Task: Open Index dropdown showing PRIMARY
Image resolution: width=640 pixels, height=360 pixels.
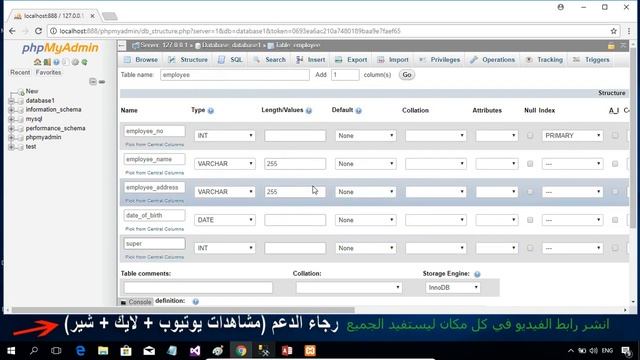Action: tap(573, 136)
